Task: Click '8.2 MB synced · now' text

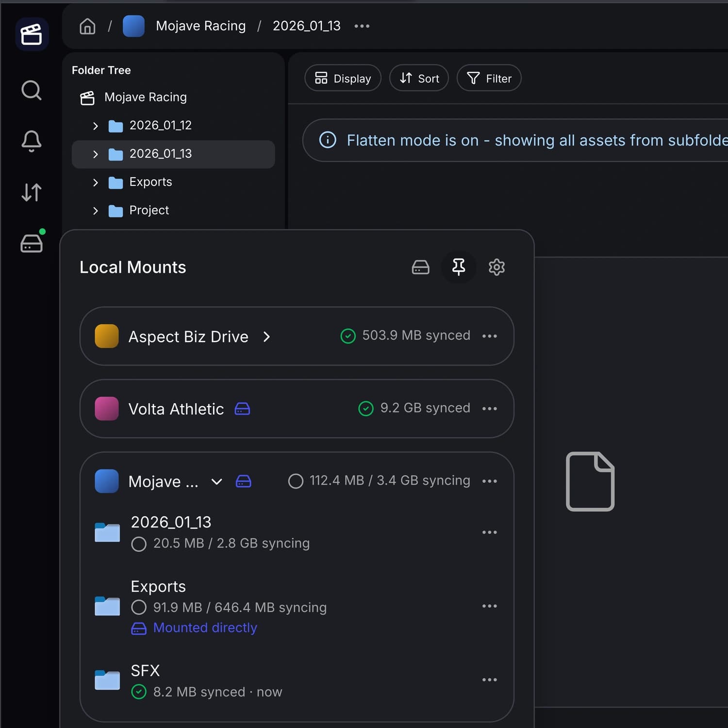Action: [x=217, y=692]
